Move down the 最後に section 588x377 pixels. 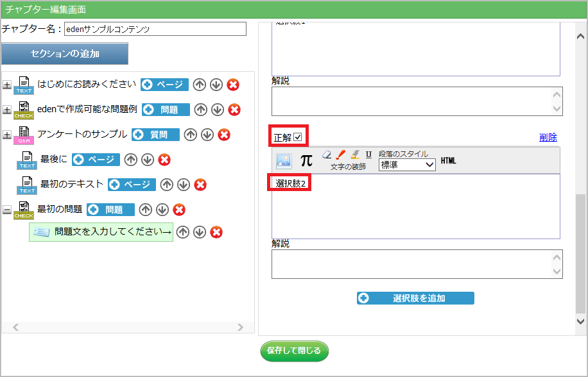[148, 160]
